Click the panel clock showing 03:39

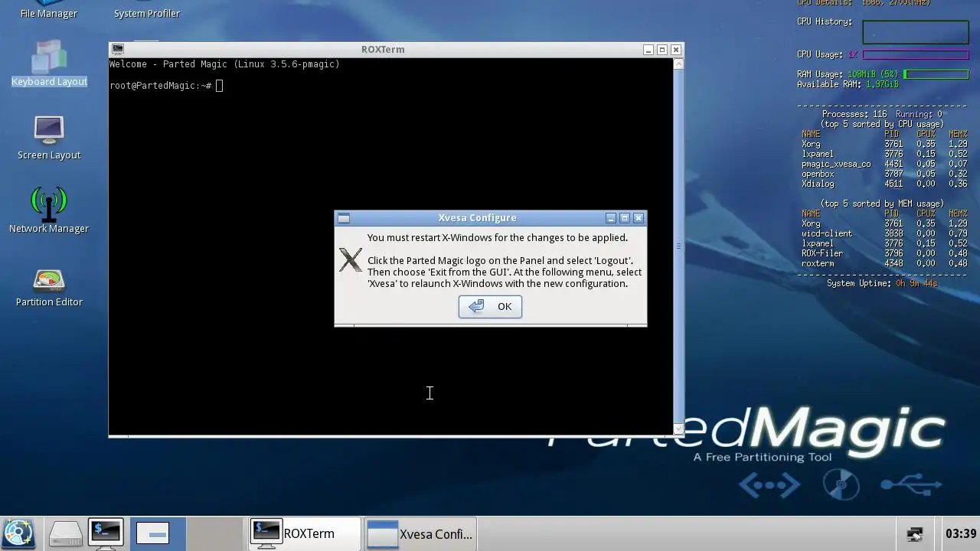(x=961, y=533)
